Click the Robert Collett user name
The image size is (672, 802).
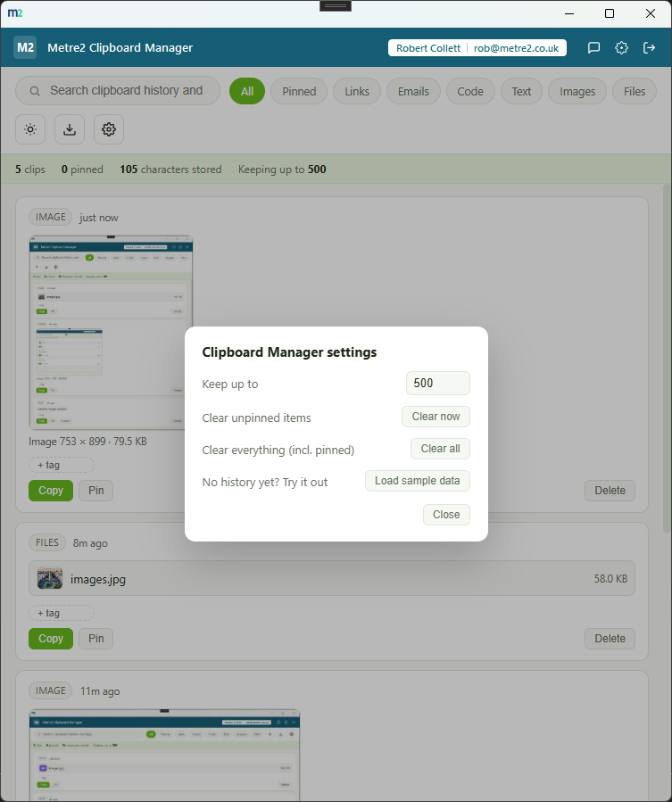click(428, 48)
